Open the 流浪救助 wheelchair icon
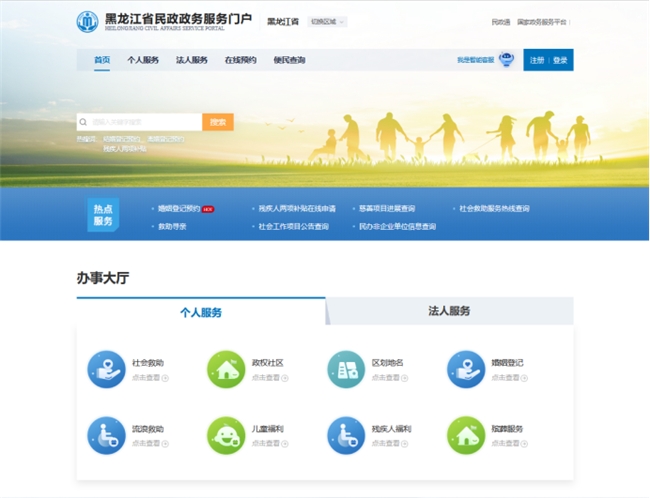 pos(106,435)
